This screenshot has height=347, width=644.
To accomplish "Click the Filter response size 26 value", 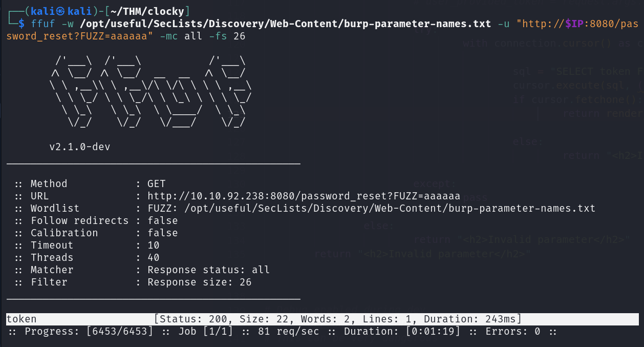I will pos(200,282).
